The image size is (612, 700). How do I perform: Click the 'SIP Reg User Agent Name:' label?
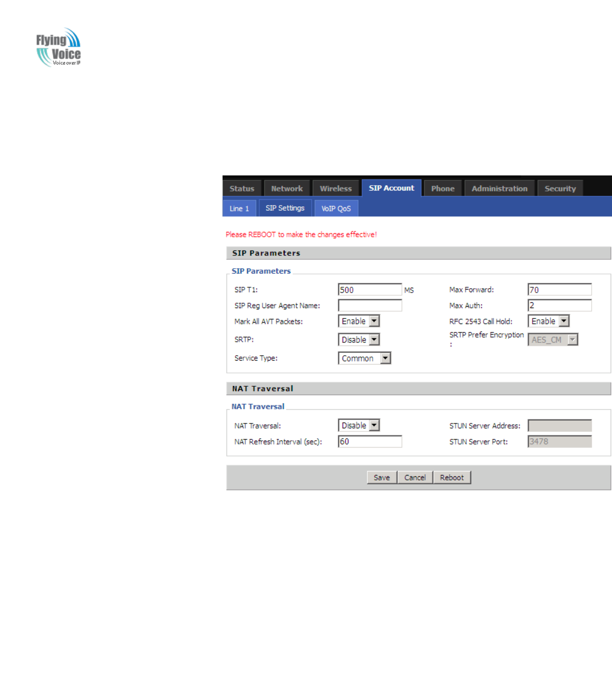277,305
